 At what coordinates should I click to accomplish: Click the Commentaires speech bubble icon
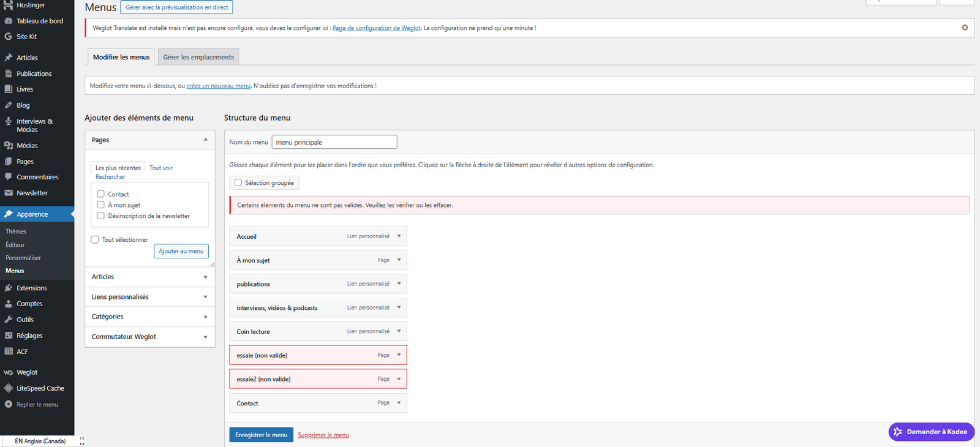pos(9,177)
